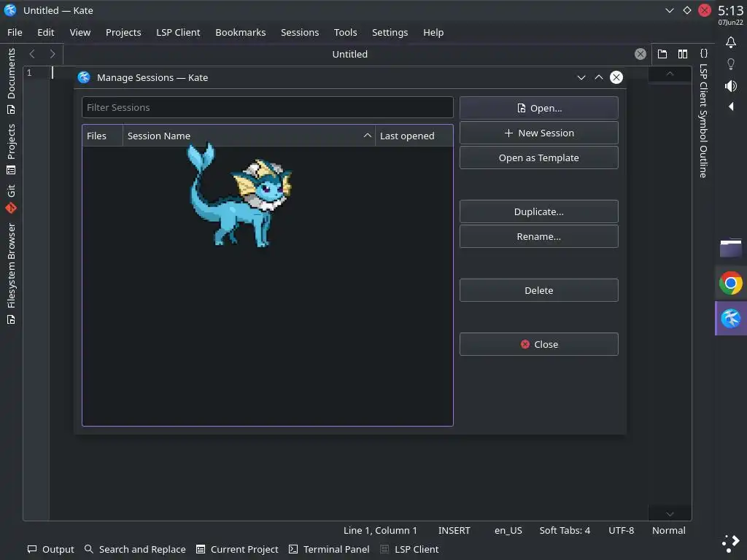
Task: Open the Documents side panel
Action: tap(11, 82)
